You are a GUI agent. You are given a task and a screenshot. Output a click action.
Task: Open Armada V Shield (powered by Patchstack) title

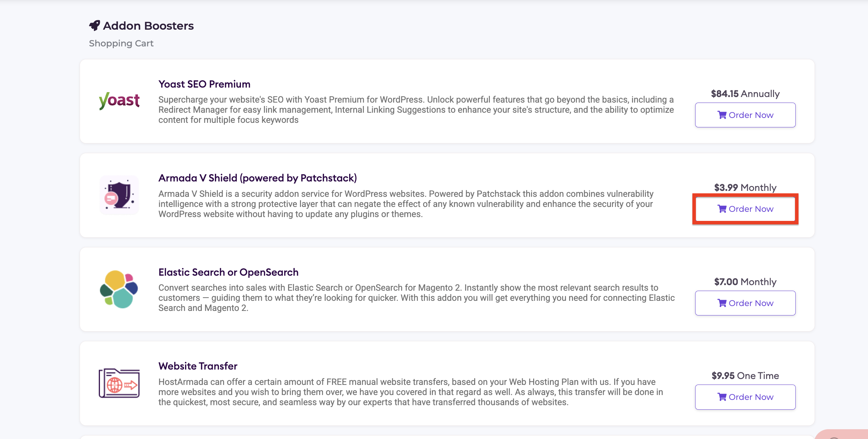(x=258, y=178)
